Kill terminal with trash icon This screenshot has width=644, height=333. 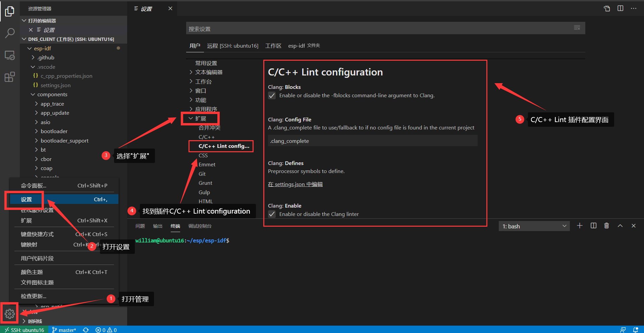tap(606, 226)
